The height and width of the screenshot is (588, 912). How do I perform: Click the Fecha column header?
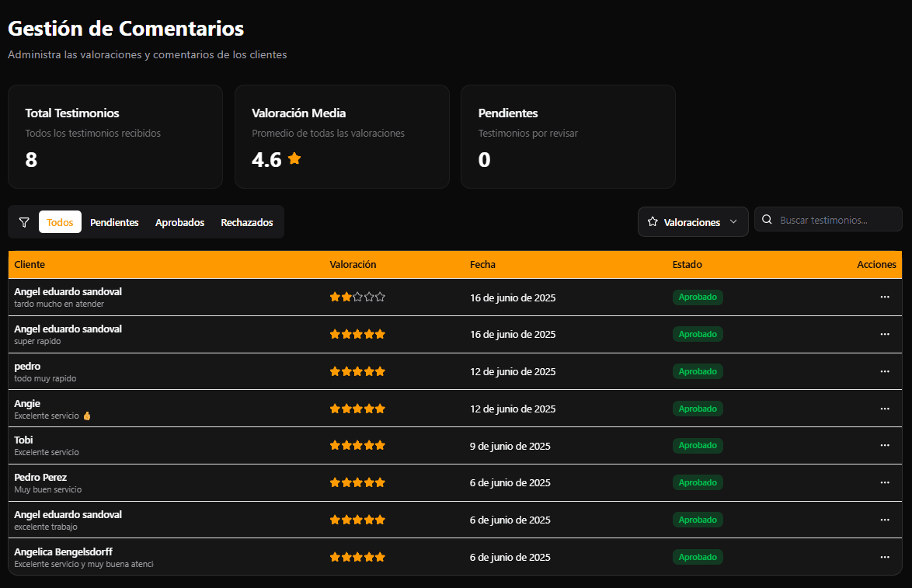[x=482, y=265]
